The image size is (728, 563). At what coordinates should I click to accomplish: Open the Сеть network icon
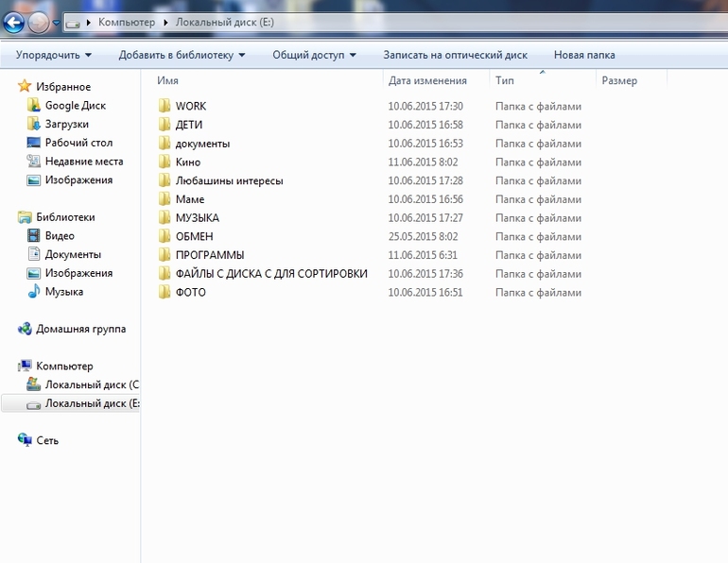(25, 440)
